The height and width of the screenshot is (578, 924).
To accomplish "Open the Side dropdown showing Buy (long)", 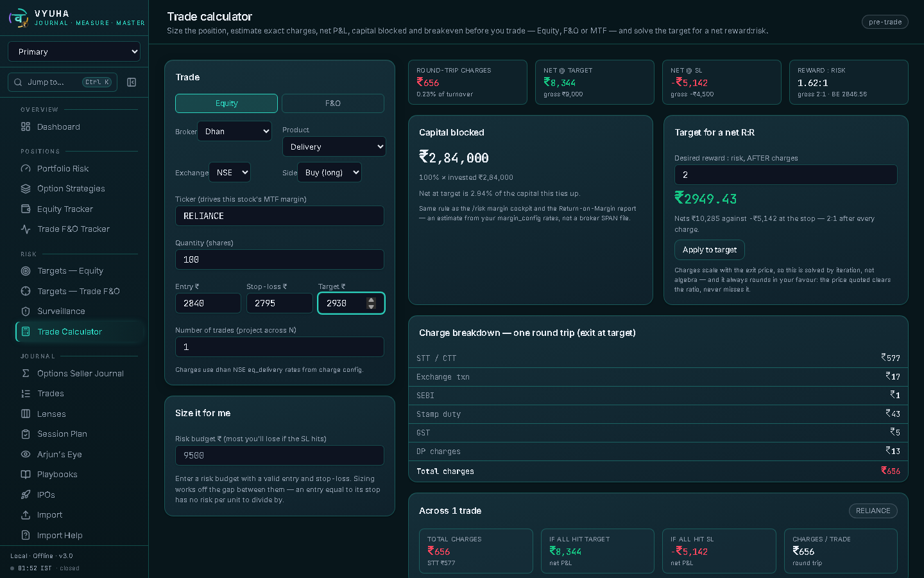I will tap(330, 172).
